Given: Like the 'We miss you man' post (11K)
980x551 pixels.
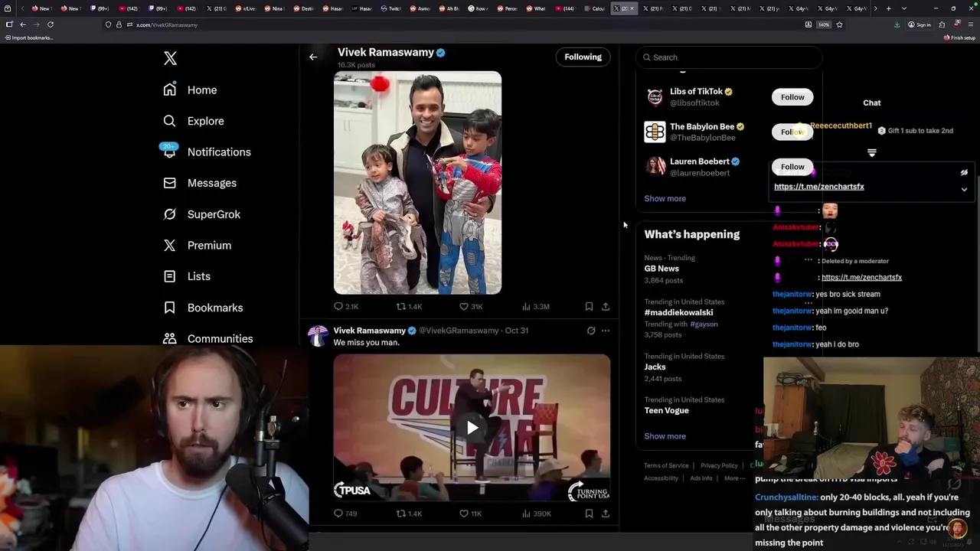Looking at the screenshot, I should [470, 514].
